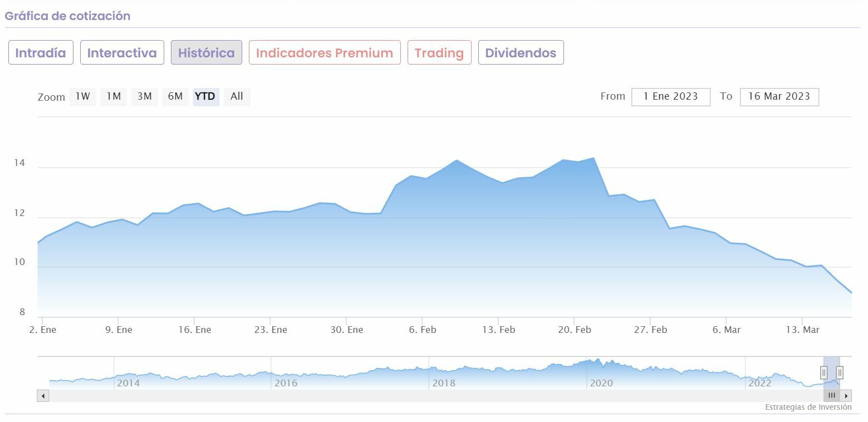Screen dimensions: 868x422
Task: Open the Trading tab
Action: pyautogui.click(x=439, y=53)
